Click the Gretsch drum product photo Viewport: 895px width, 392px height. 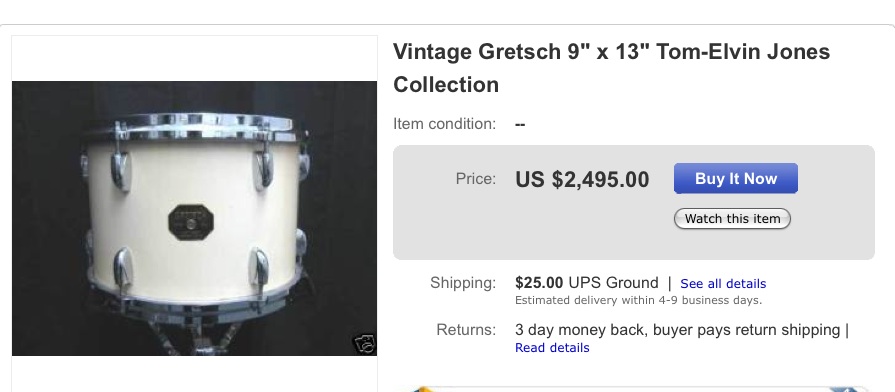(195, 219)
